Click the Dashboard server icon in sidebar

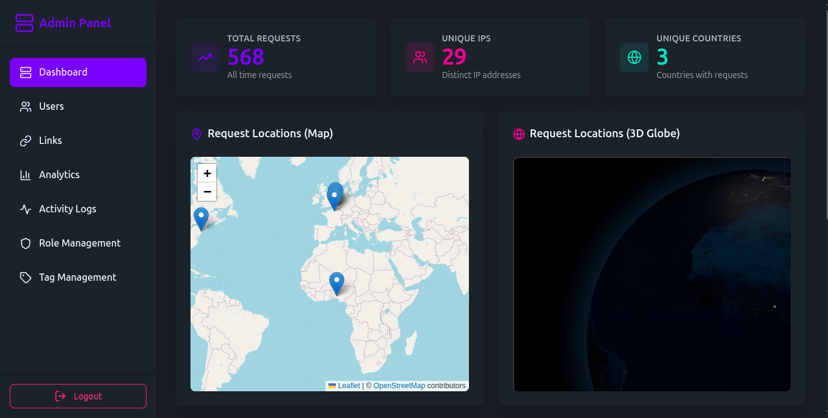click(25, 72)
